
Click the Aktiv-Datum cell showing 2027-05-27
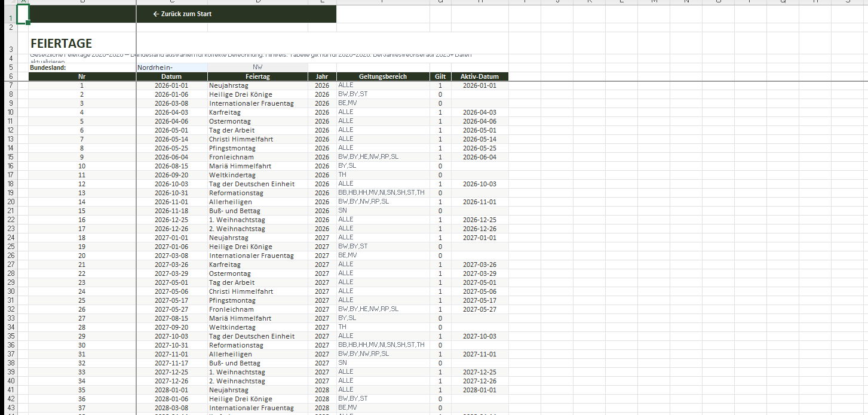click(x=479, y=309)
